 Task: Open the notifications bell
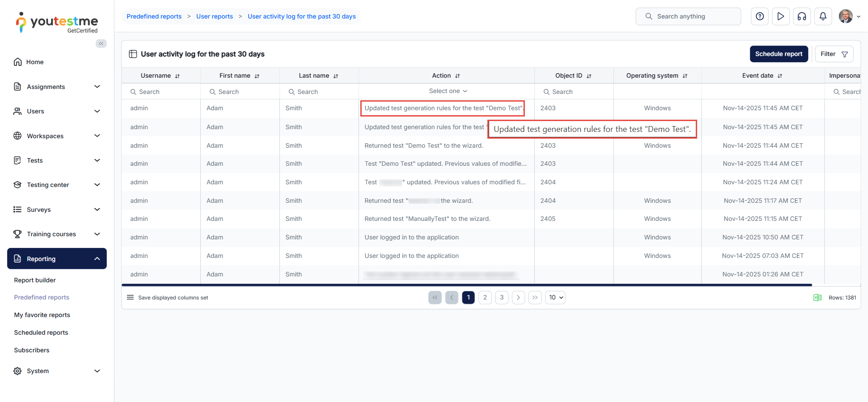click(x=823, y=16)
